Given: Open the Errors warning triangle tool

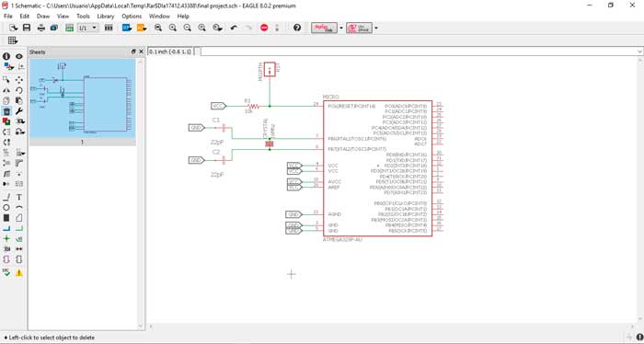Looking at the screenshot, I should tap(19, 272).
